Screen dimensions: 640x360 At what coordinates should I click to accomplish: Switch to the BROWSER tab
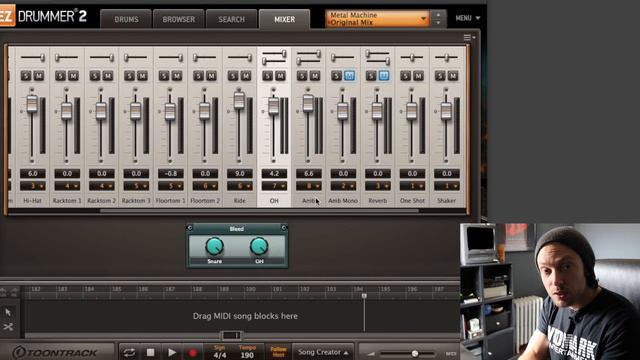(x=178, y=19)
